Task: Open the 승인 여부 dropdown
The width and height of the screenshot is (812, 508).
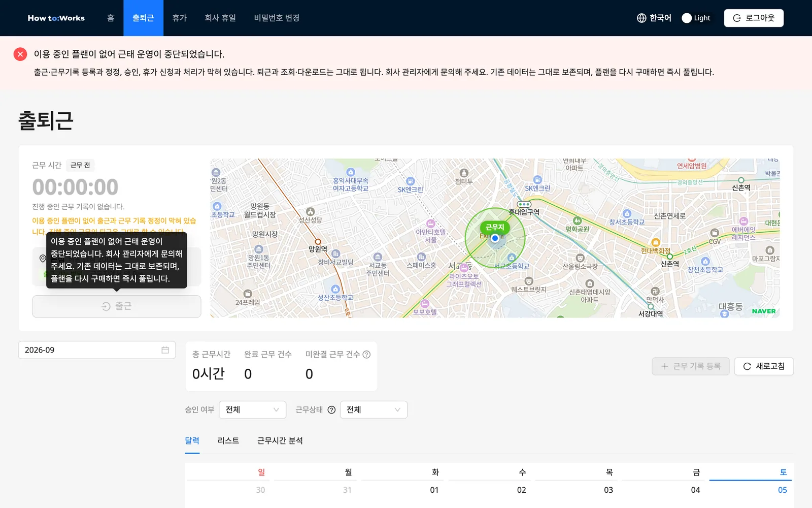Action: (252, 410)
